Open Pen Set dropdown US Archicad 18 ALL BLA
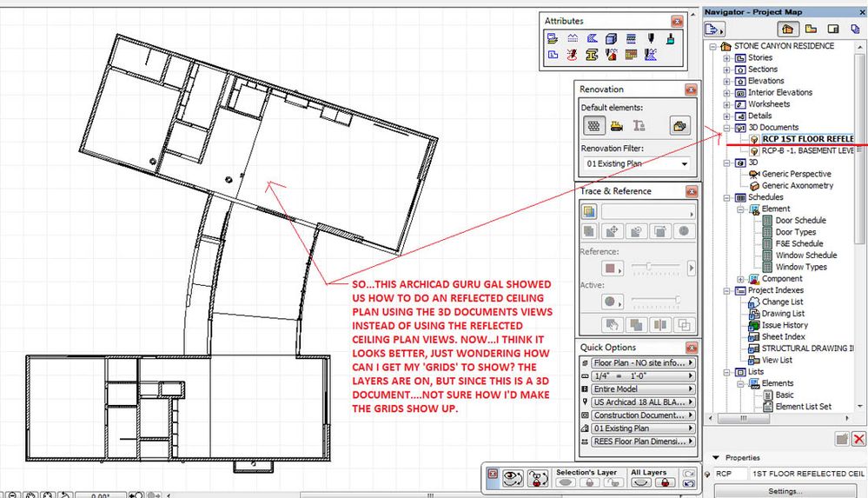Image resolution: width=868 pixels, height=498 pixels. pyautogui.click(x=642, y=402)
